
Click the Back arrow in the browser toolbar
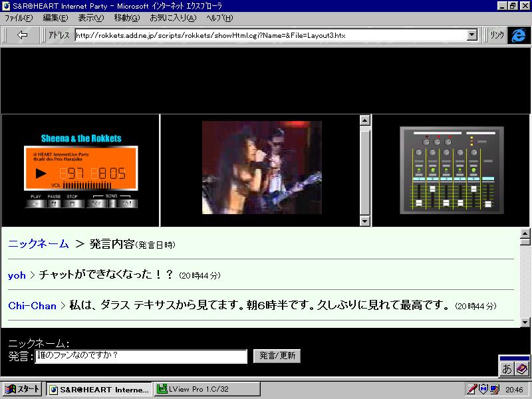(x=23, y=35)
